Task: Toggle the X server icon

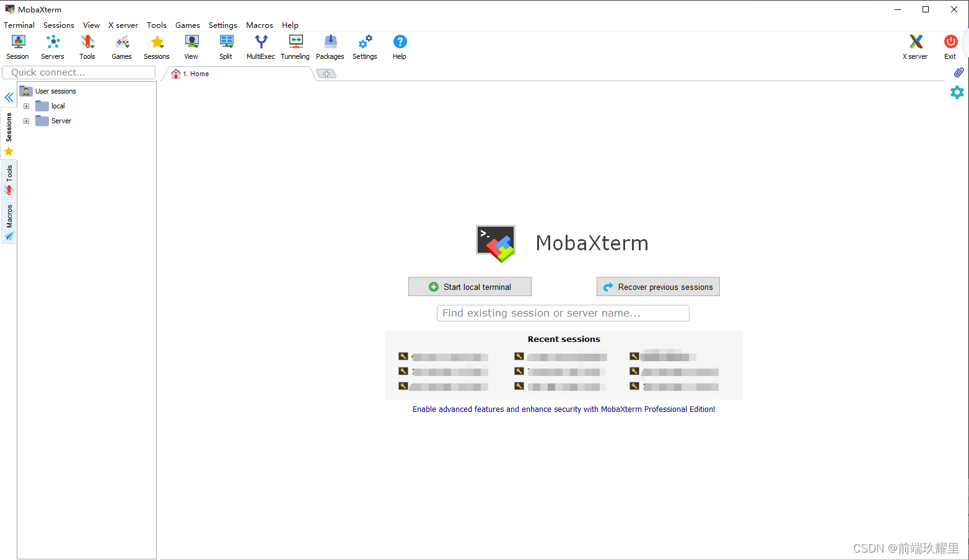Action: pos(915,47)
